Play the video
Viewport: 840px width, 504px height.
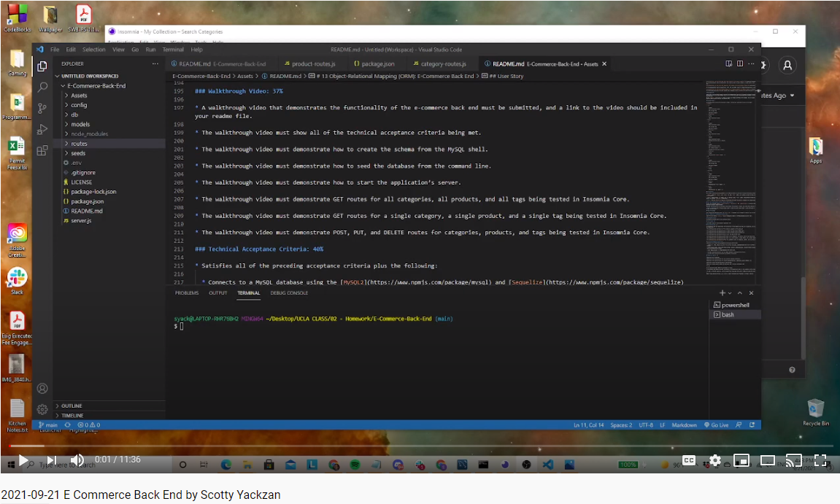coord(23,460)
